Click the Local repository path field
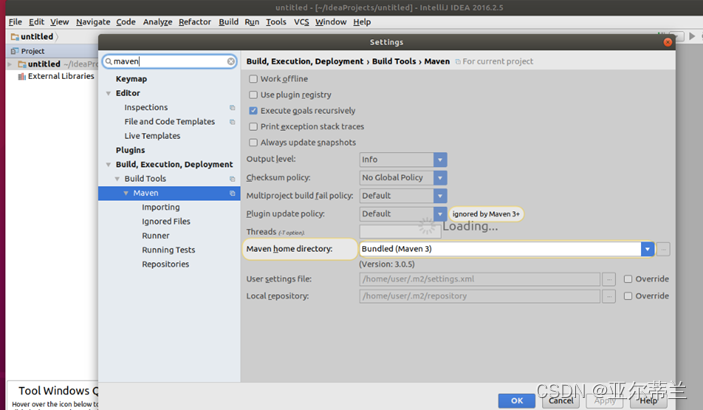The width and height of the screenshot is (703, 410). pos(480,297)
